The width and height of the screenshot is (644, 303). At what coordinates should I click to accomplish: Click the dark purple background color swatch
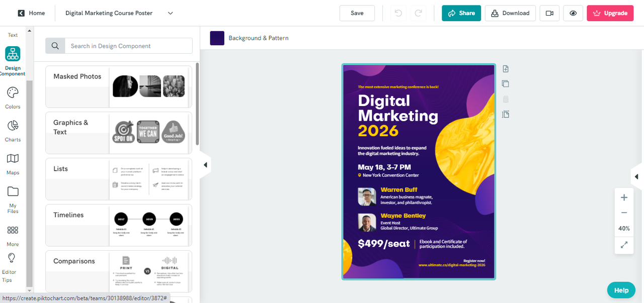[x=217, y=38]
